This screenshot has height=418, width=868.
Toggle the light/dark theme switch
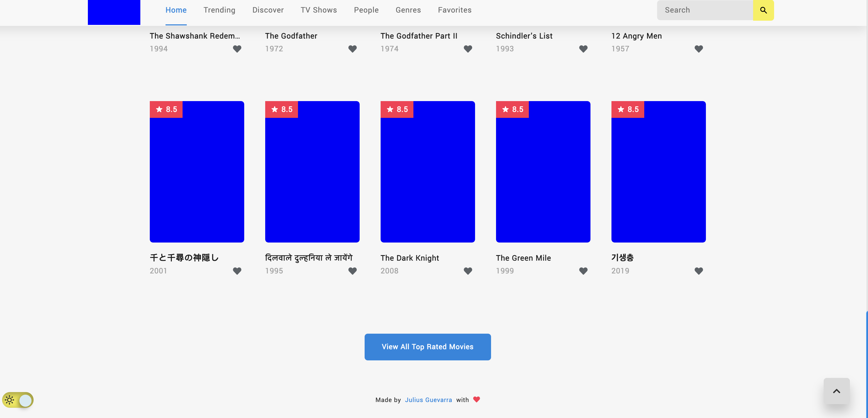(x=18, y=400)
